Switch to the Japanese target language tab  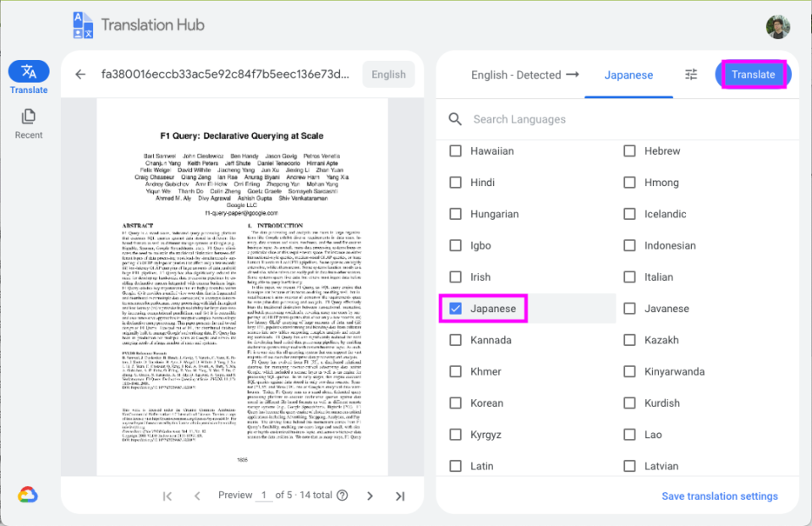point(628,74)
